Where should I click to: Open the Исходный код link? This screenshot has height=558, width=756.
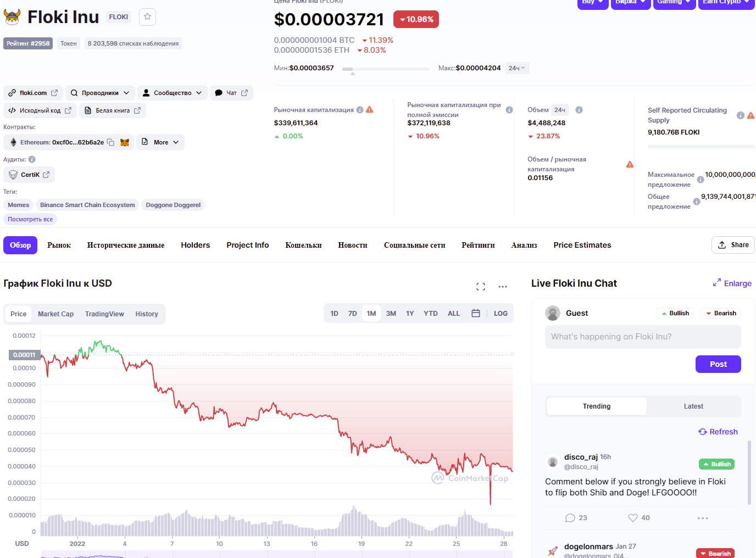(x=40, y=110)
